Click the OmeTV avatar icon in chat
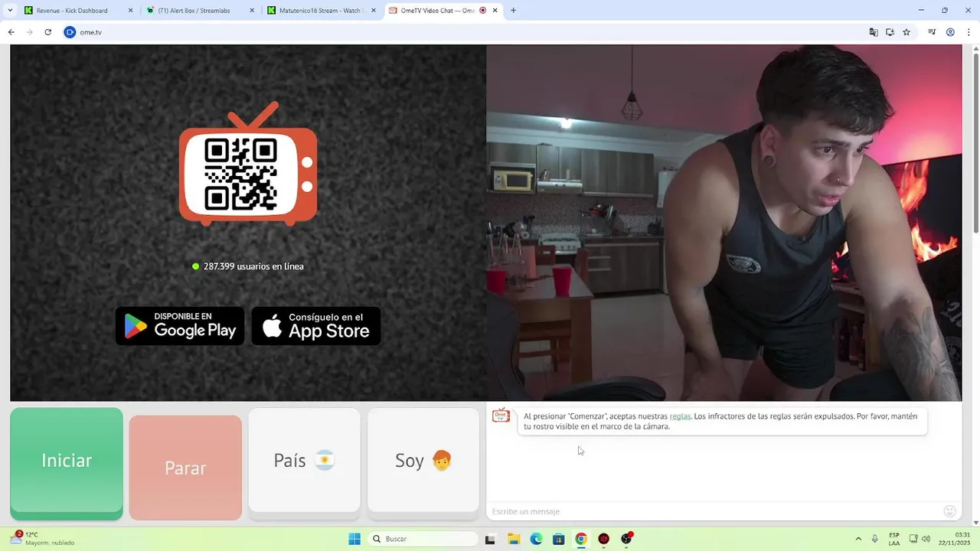This screenshot has height=551, width=980. coord(501,416)
